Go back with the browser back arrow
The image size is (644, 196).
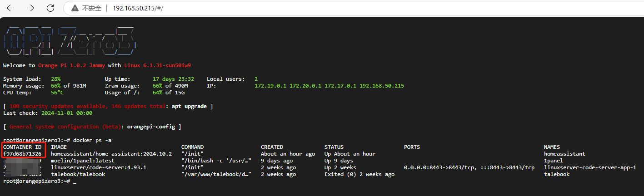pyautogui.click(x=10, y=8)
